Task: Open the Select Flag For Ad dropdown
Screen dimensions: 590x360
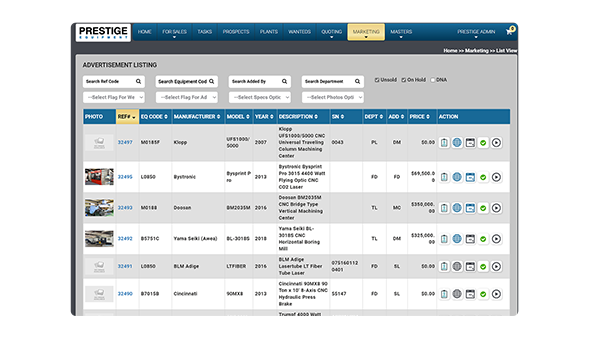Action: (187, 97)
